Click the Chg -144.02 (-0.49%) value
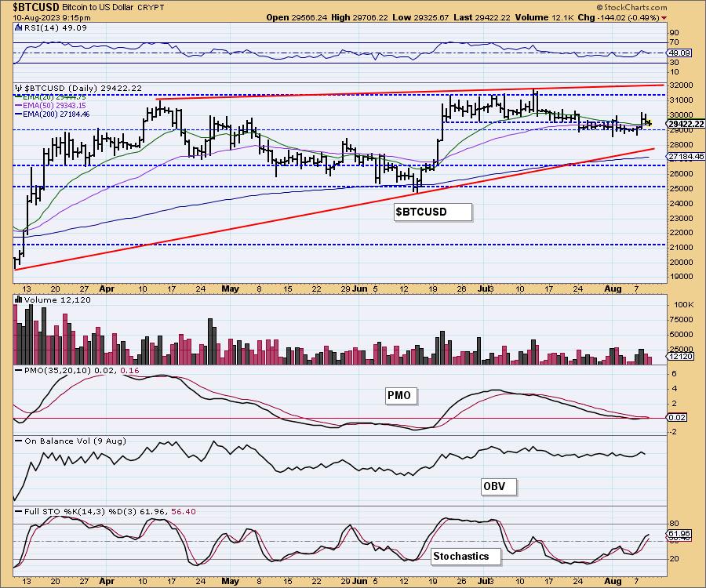 pos(618,17)
